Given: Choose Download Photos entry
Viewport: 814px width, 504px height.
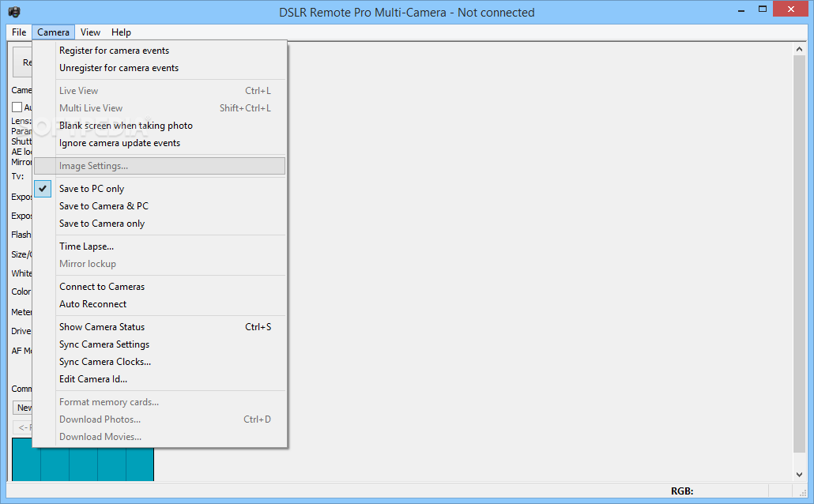Looking at the screenshot, I should [x=160, y=419].
